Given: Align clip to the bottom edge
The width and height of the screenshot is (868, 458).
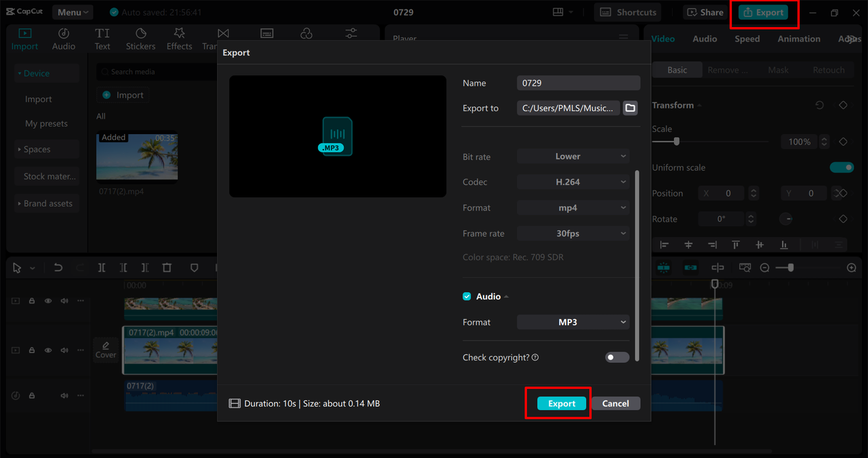Looking at the screenshot, I should tap(784, 245).
